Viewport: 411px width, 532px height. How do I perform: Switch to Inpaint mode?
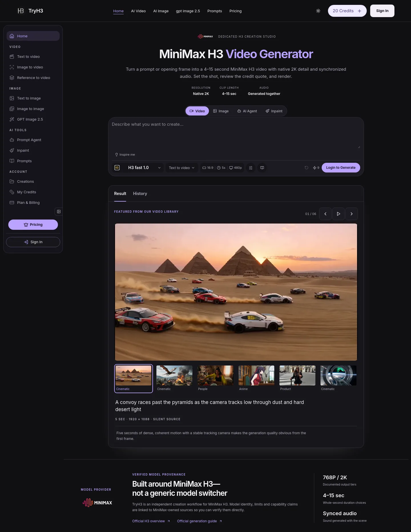(274, 111)
